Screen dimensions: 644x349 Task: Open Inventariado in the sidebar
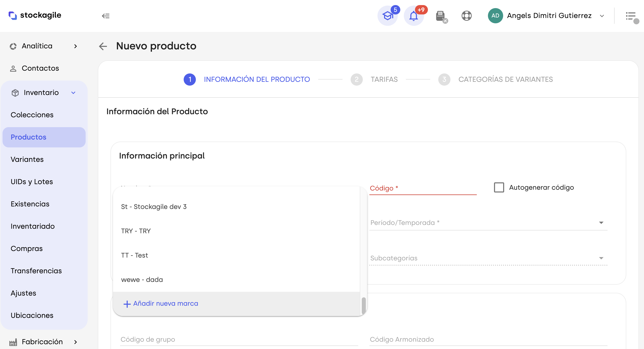coord(44,226)
